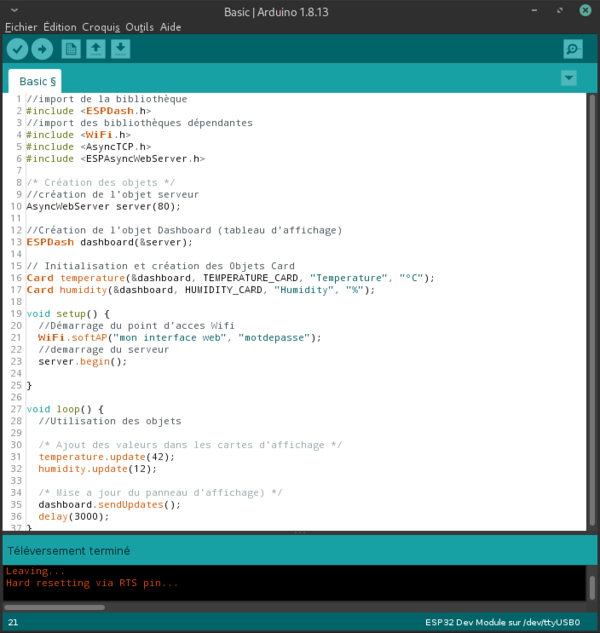Image resolution: width=600 pixels, height=633 pixels.
Task: Click the console vertical scrollbar
Action: [592, 588]
